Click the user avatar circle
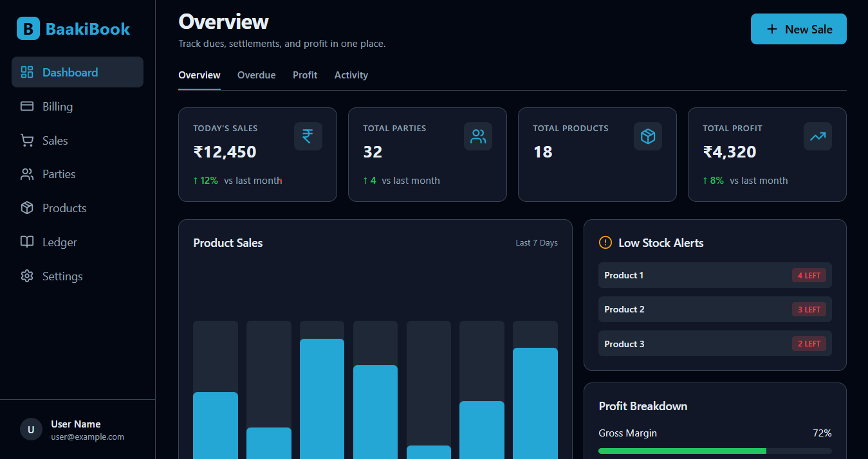Screen dimensions: 868x459 [31, 429]
